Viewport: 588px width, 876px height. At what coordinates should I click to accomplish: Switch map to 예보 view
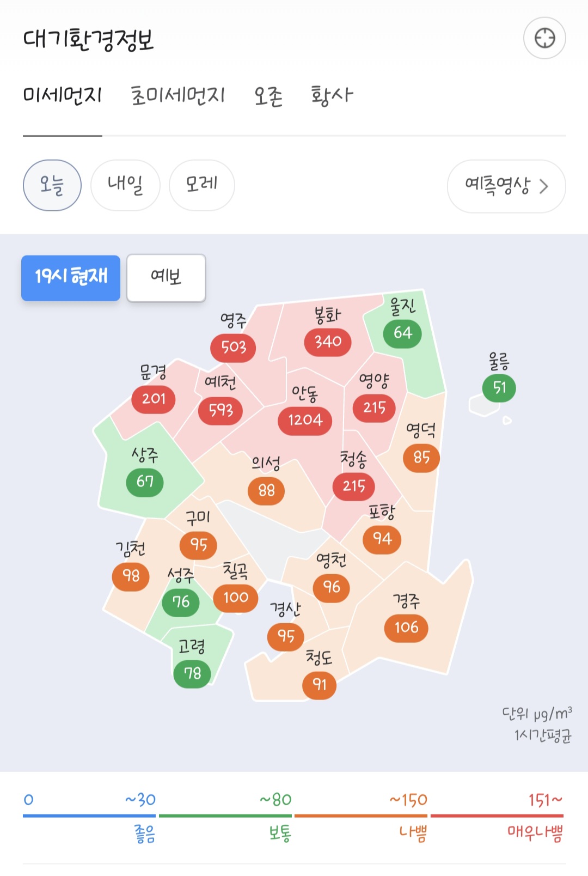[166, 278]
